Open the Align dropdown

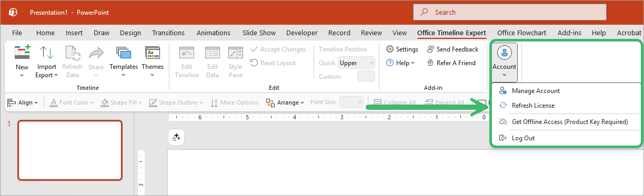coord(23,102)
